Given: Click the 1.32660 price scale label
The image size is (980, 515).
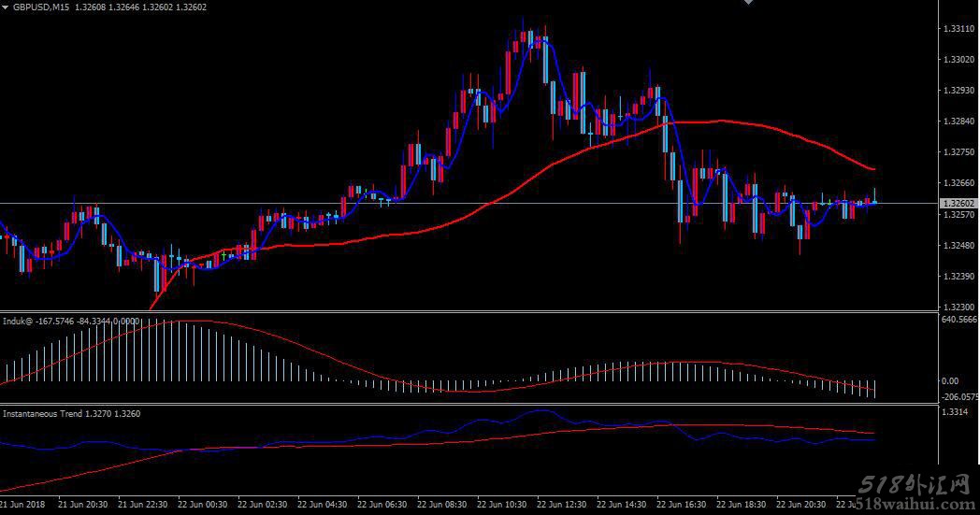Looking at the screenshot, I should [958, 183].
